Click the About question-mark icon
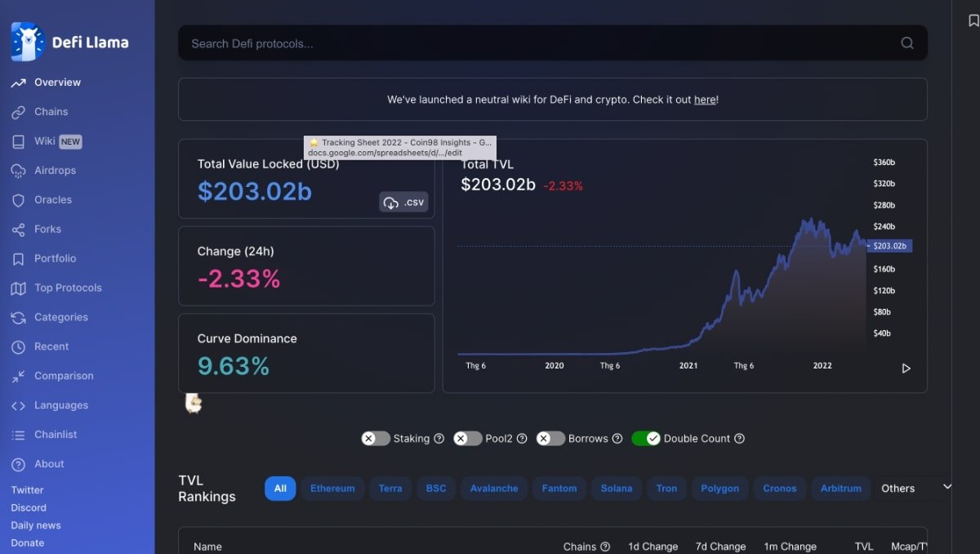Viewport: 980px width, 554px height. click(x=19, y=464)
